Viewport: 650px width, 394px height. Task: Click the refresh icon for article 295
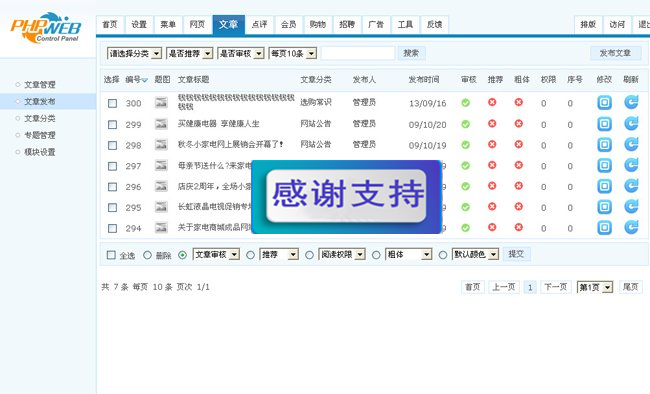click(x=631, y=207)
